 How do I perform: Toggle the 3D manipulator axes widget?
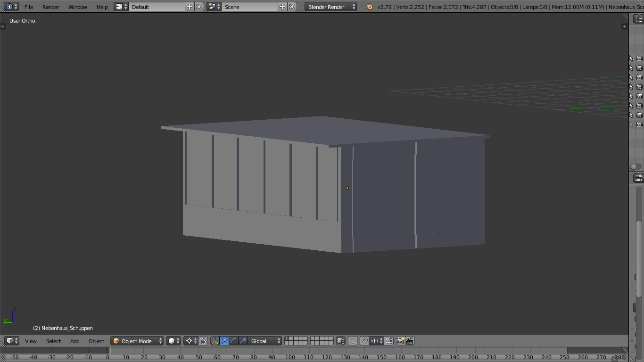pos(215,341)
